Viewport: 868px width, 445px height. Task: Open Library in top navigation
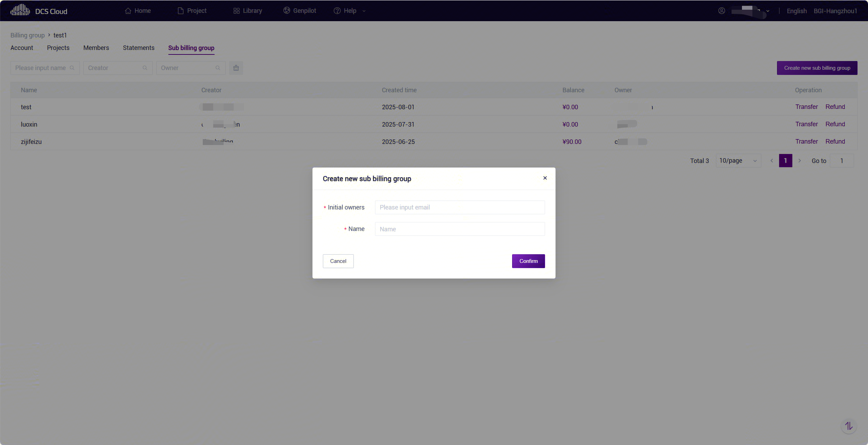pyautogui.click(x=248, y=11)
